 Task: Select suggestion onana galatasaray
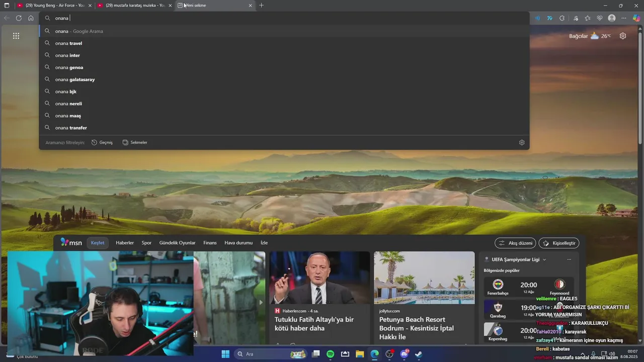tap(284, 79)
